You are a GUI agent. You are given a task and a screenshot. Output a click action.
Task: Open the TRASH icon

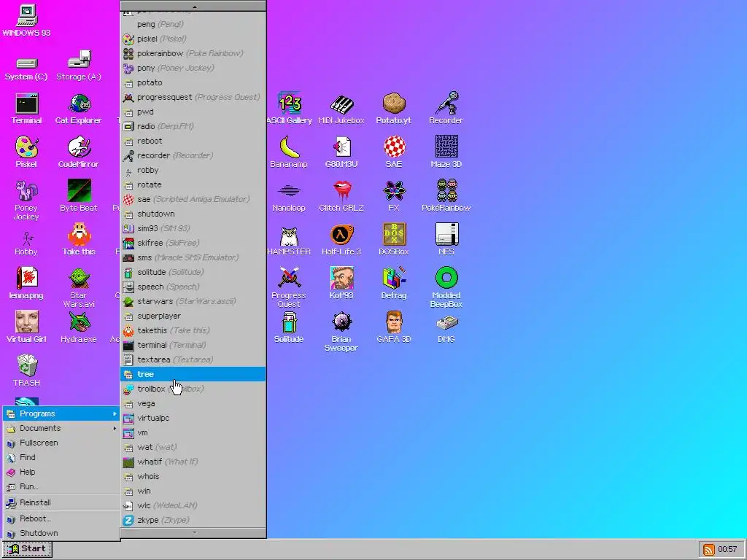point(27,370)
